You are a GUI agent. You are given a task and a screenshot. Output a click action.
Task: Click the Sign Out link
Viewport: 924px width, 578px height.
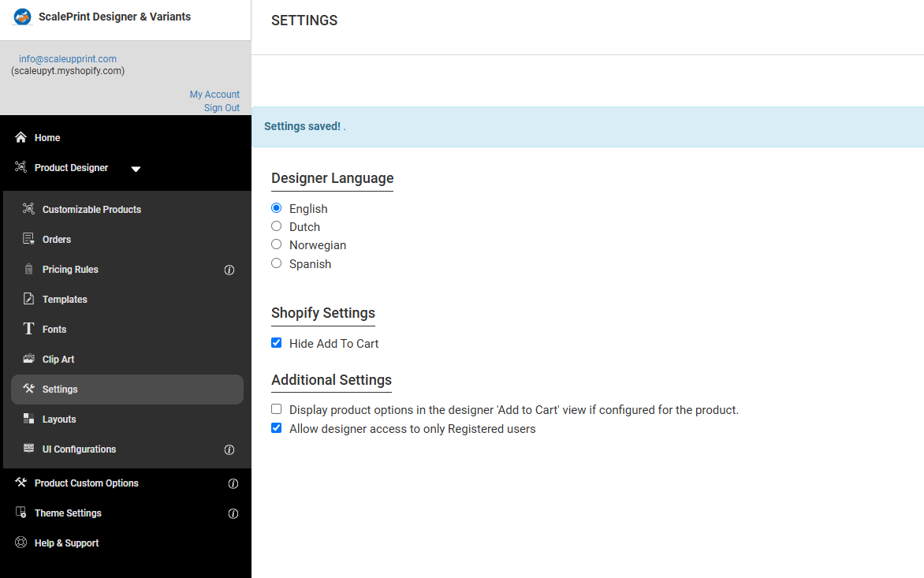click(x=222, y=108)
